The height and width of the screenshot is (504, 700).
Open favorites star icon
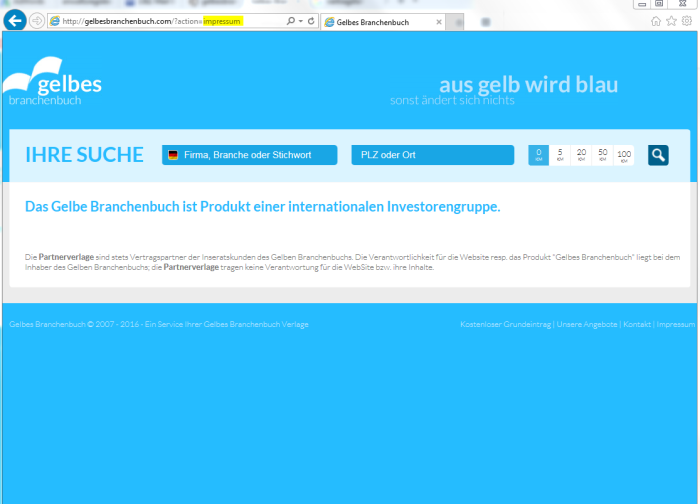click(x=671, y=21)
